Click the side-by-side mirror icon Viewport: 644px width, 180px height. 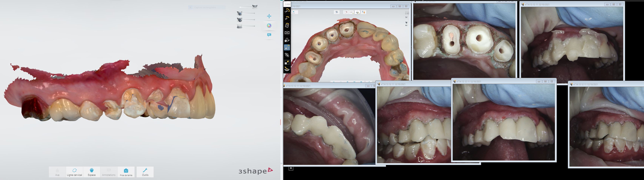287,33
